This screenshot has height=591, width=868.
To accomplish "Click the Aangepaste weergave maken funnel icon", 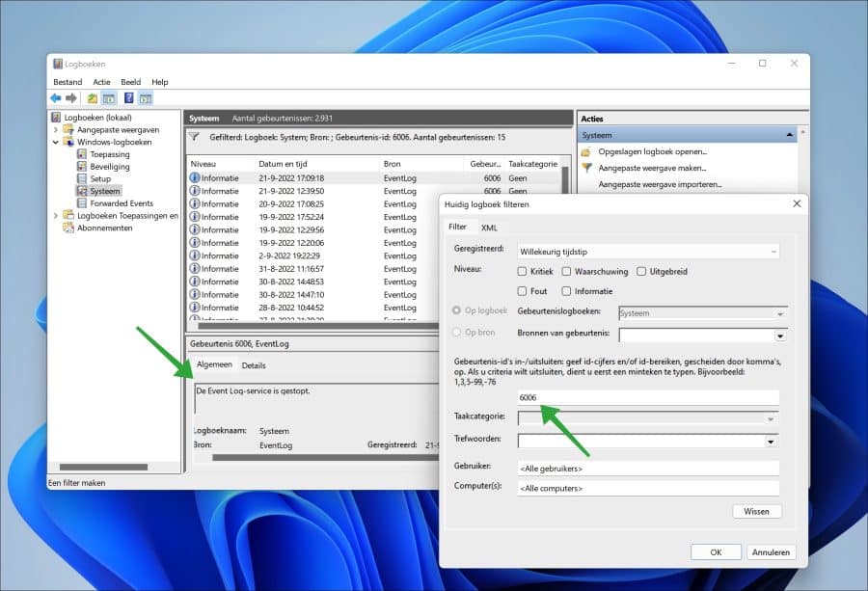I will click(586, 168).
